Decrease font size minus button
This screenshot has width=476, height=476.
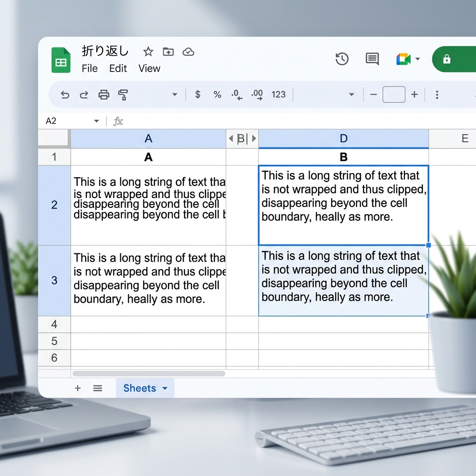pos(373,94)
